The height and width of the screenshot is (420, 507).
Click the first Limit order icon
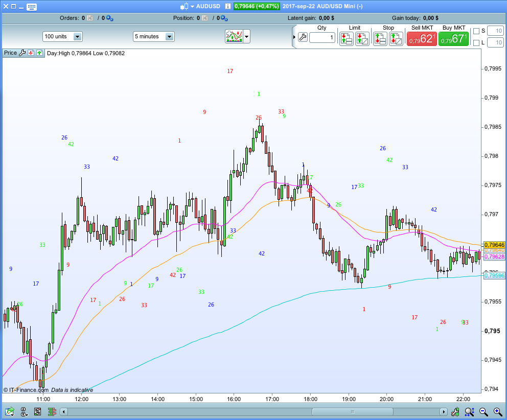tap(347, 39)
